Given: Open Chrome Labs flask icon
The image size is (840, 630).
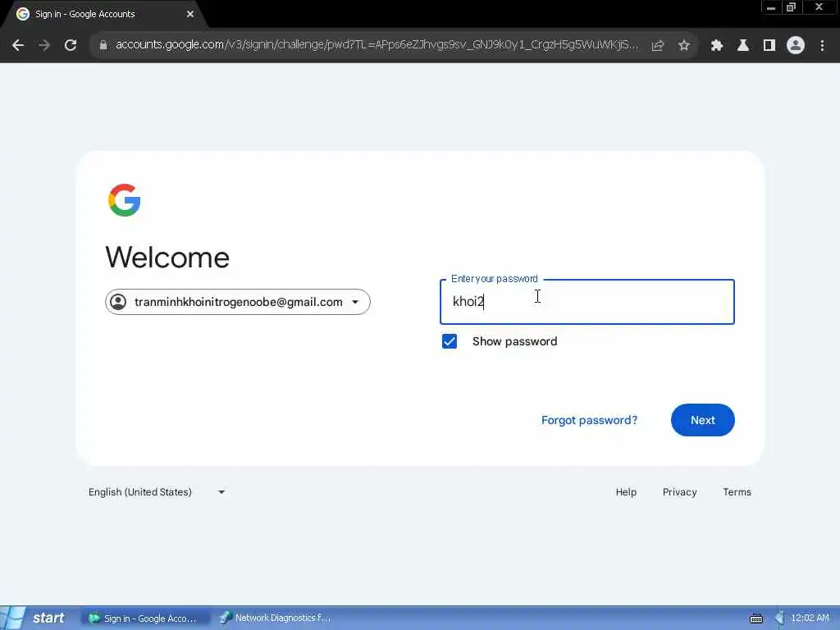Looking at the screenshot, I should pos(742,46).
